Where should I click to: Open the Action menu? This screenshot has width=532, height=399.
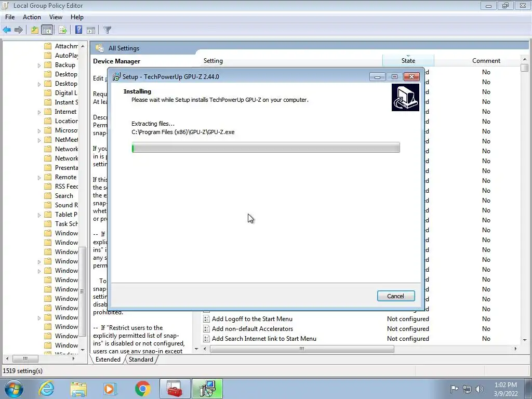tap(32, 17)
